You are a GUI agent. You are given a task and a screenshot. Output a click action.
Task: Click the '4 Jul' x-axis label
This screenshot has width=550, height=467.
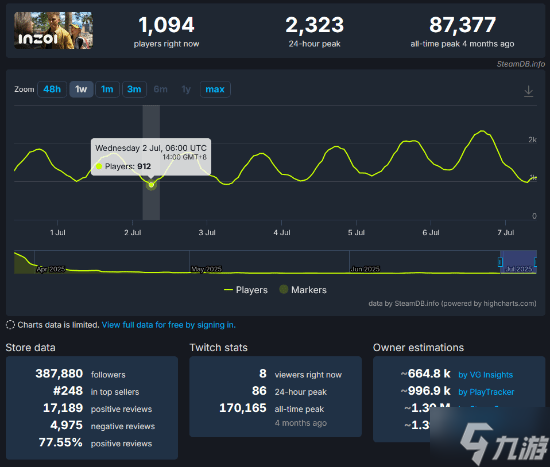282,233
